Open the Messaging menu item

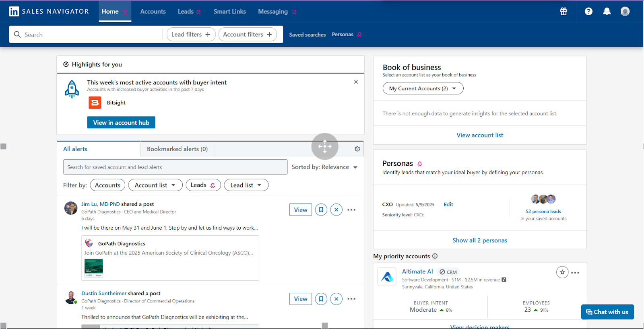277,11
